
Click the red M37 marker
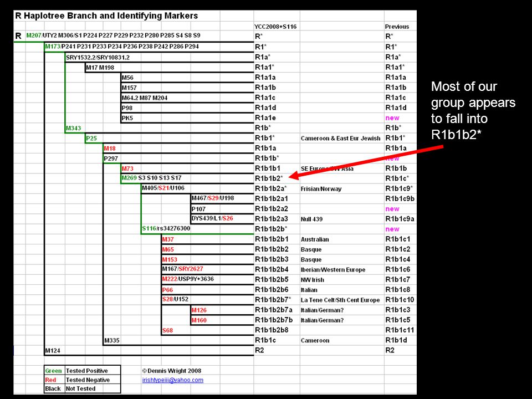pyautogui.click(x=168, y=239)
